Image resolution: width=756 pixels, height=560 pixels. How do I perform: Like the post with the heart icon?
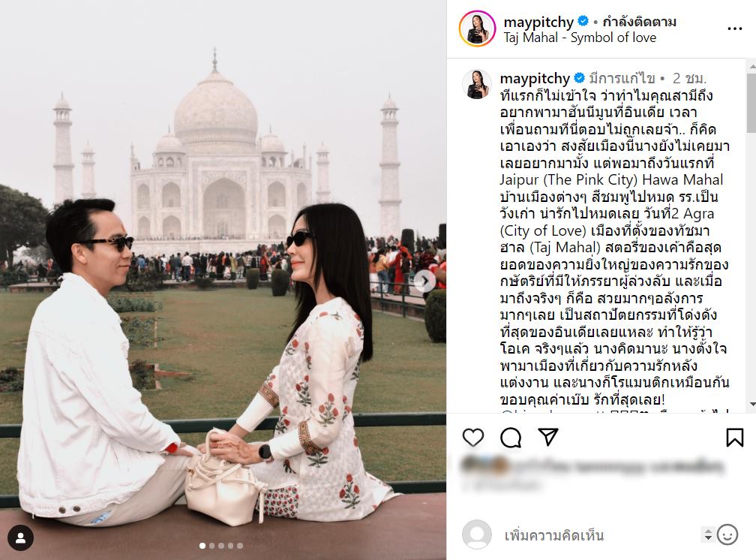pyautogui.click(x=473, y=438)
